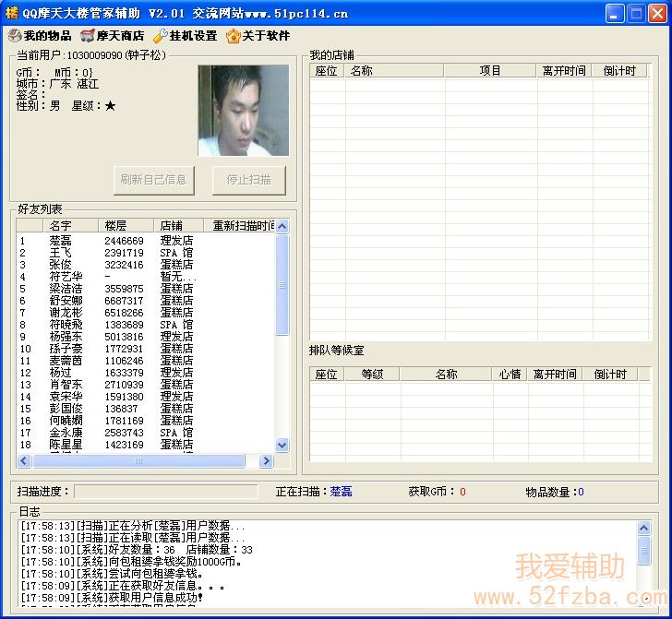Click the 扫描进度 progress bar
Viewport: 672px width, 619px height.
[x=166, y=492]
